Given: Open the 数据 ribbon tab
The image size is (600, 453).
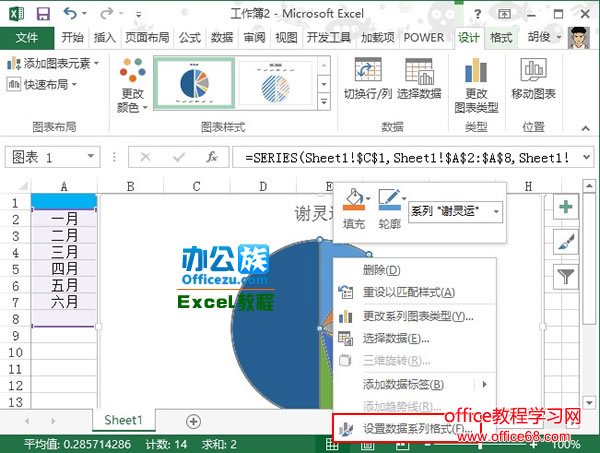Looking at the screenshot, I should pos(222,37).
